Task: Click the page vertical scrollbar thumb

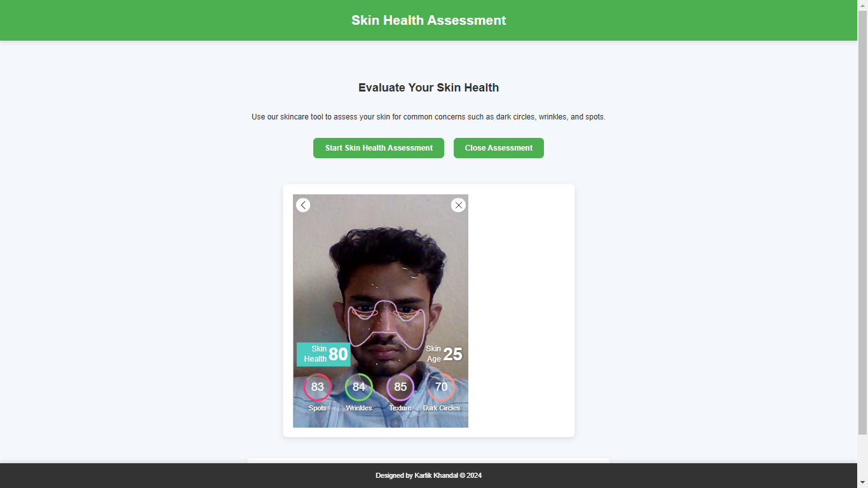Action: pyautogui.click(x=862, y=222)
